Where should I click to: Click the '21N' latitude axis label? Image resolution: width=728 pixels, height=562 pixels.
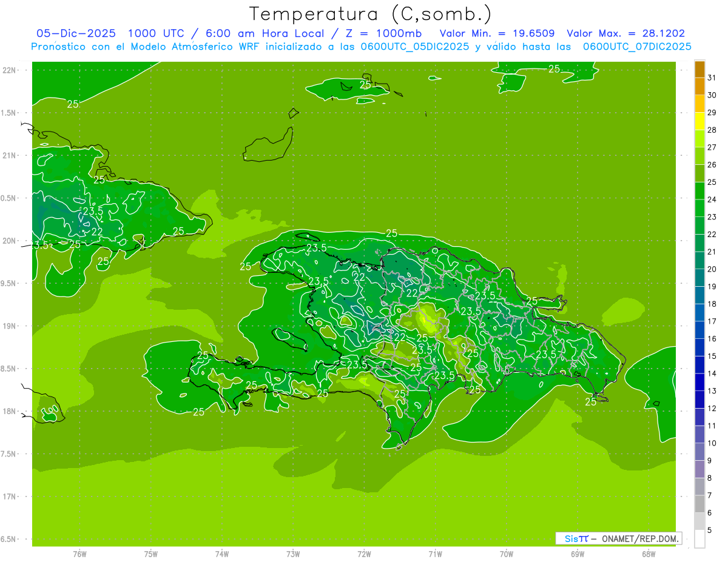click(x=10, y=156)
